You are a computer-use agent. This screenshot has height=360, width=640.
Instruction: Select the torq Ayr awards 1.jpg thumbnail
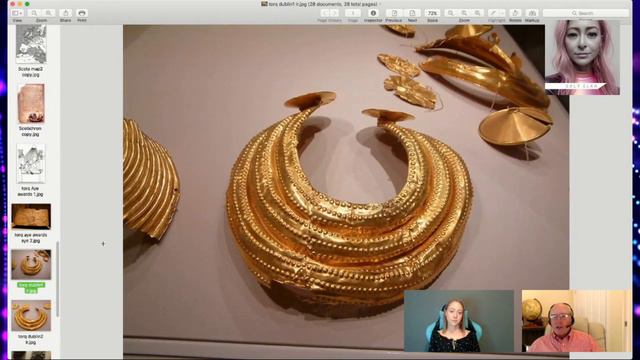pos(31,163)
